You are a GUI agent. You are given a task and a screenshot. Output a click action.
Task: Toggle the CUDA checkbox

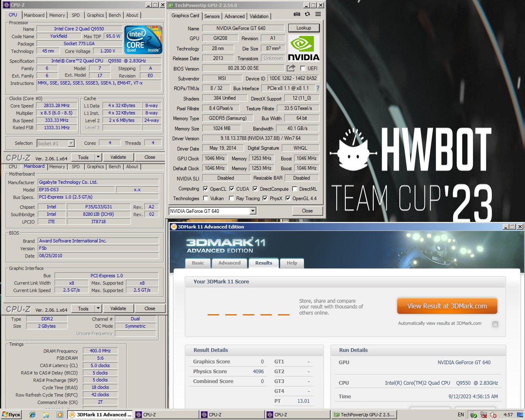click(232, 189)
